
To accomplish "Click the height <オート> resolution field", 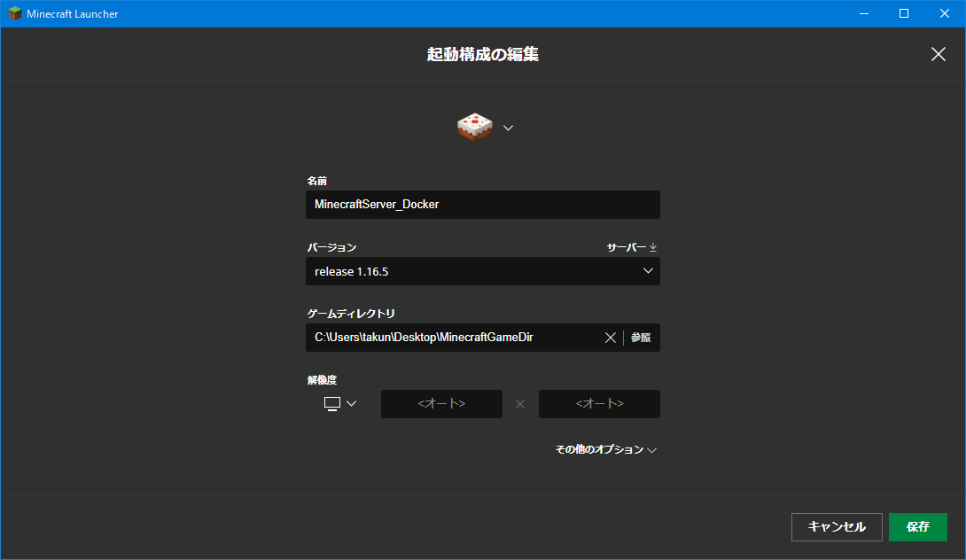I will pyautogui.click(x=599, y=403).
